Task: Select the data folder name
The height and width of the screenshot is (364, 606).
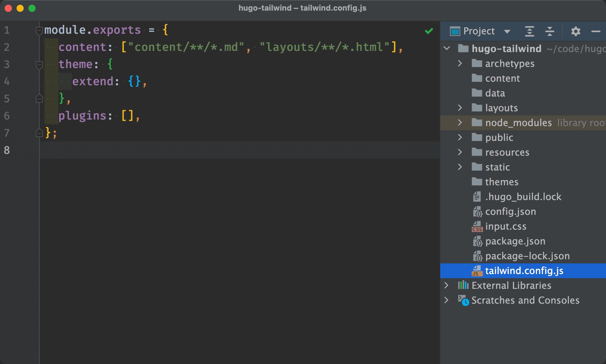Action: tap(495, 93)
